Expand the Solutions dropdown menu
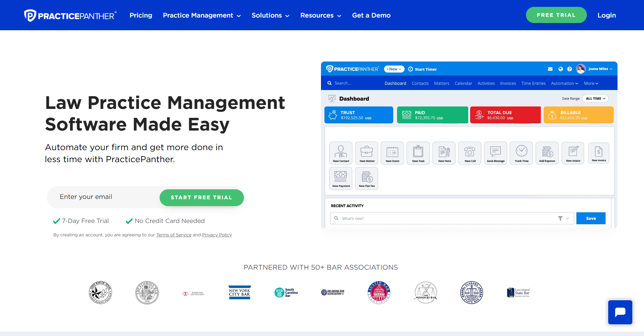 (270, 15)
